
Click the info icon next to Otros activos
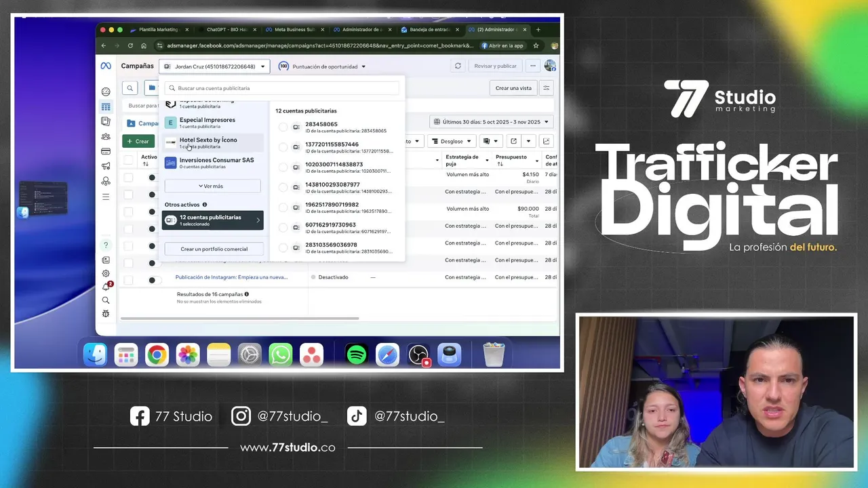point(205,205)
